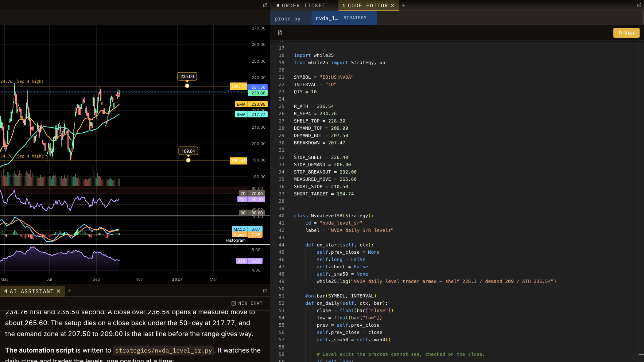Place cursor on SYMBOL definition line
This screenshot has width=644, height=362.
pos(324,77)
